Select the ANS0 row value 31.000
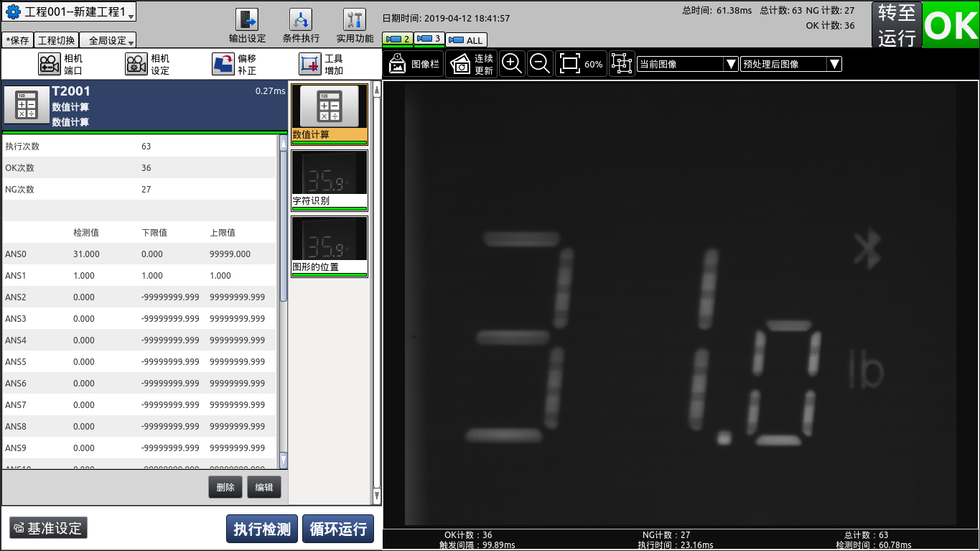The height and width of the screenshot is (551, 980). tap(86, 254)
